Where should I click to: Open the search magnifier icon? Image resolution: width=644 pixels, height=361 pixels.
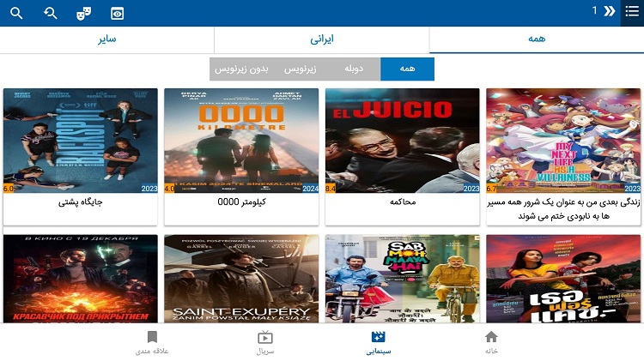click(x=16, y=13)
